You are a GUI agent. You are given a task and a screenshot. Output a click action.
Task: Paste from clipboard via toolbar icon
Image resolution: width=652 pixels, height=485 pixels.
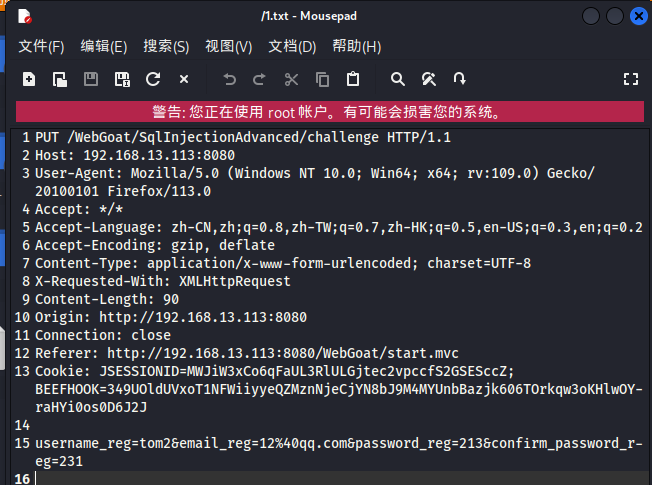(x=353, y=79)
